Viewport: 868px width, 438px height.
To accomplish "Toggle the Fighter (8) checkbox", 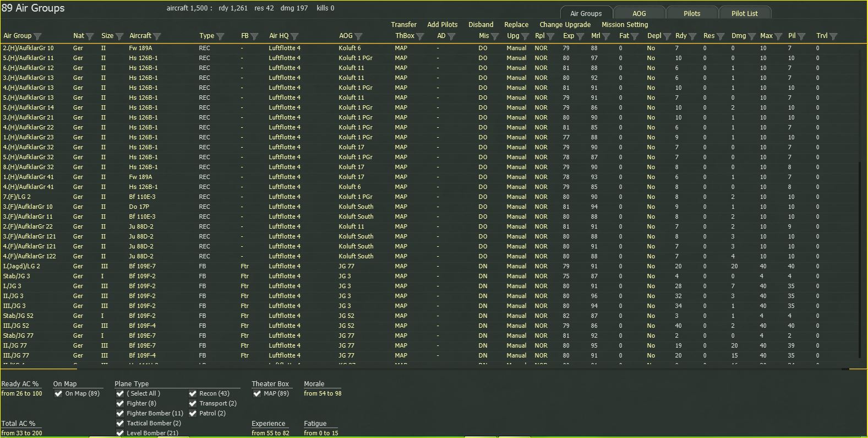I will click(120, 404).
